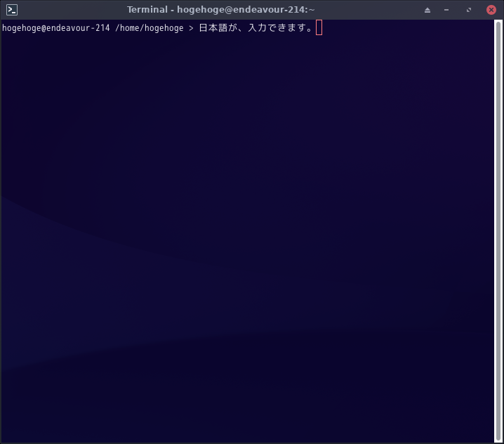Open the terminal window menu icon
This screenshot has height=444, width=504.
tap(12, 10)
